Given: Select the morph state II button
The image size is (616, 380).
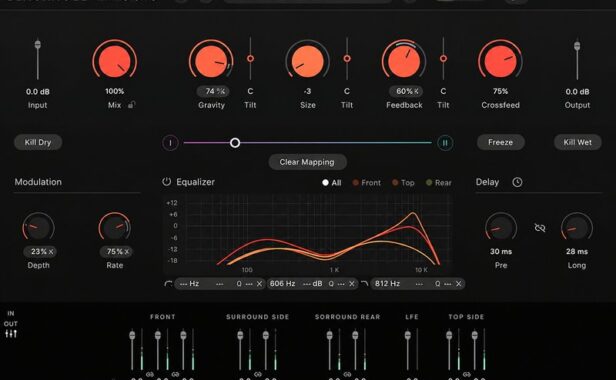Looking at the screenshot, I should (x=445, y=143).
